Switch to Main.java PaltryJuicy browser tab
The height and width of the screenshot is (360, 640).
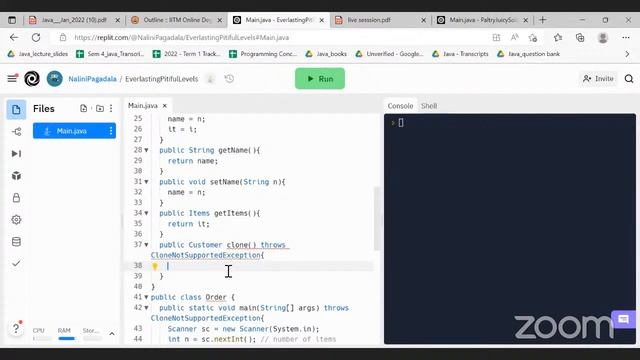point(482,20)
